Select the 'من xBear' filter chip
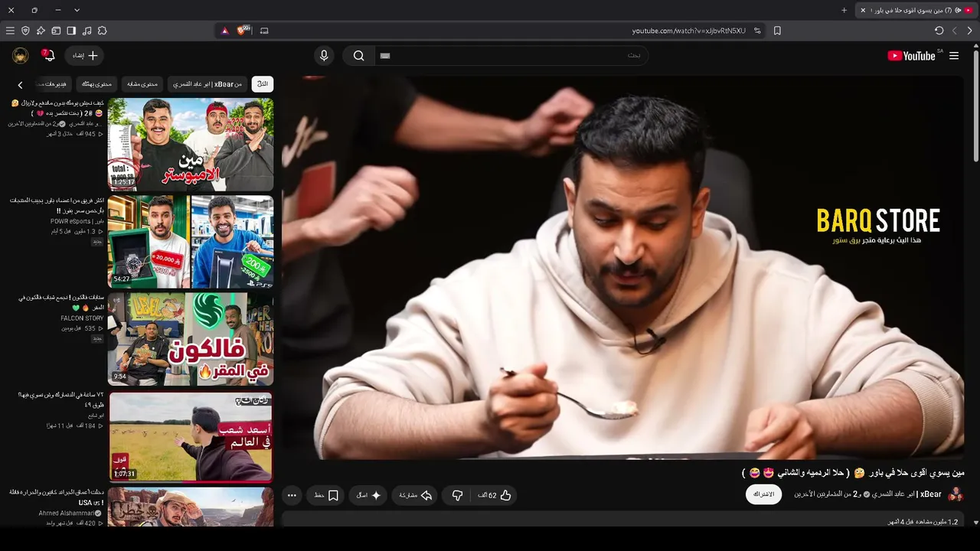 [207, 84]
